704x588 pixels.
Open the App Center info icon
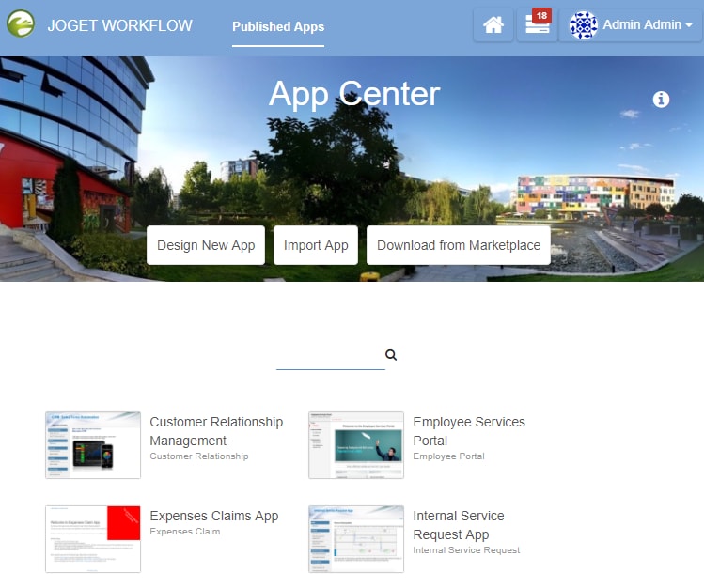pos(661,100)
